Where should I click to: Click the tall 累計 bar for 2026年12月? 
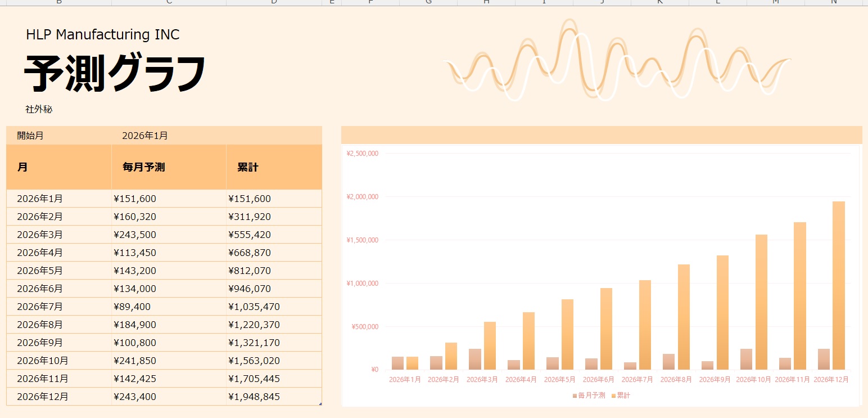838,287
